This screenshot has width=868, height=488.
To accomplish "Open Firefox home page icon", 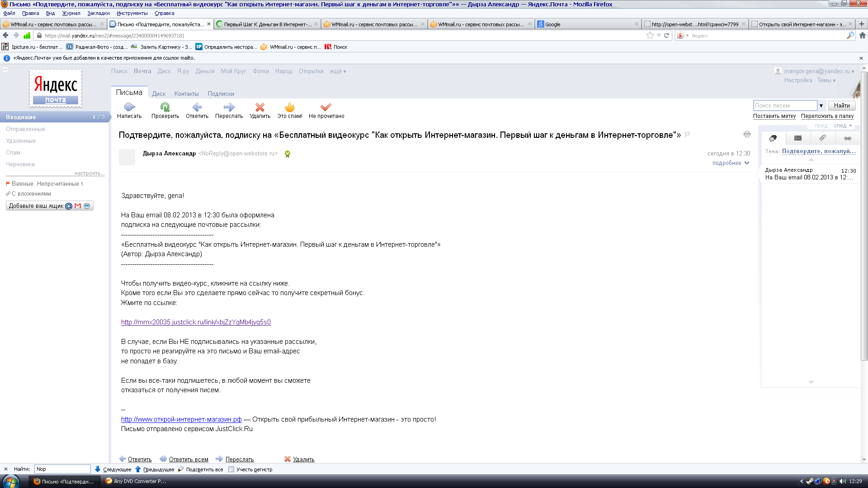I will 862,35.
